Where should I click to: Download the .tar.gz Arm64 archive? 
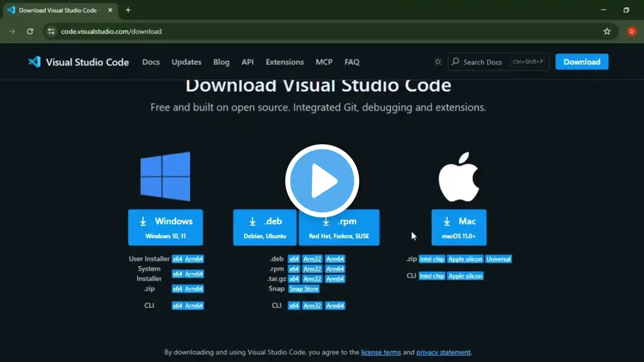click(335, 279)
